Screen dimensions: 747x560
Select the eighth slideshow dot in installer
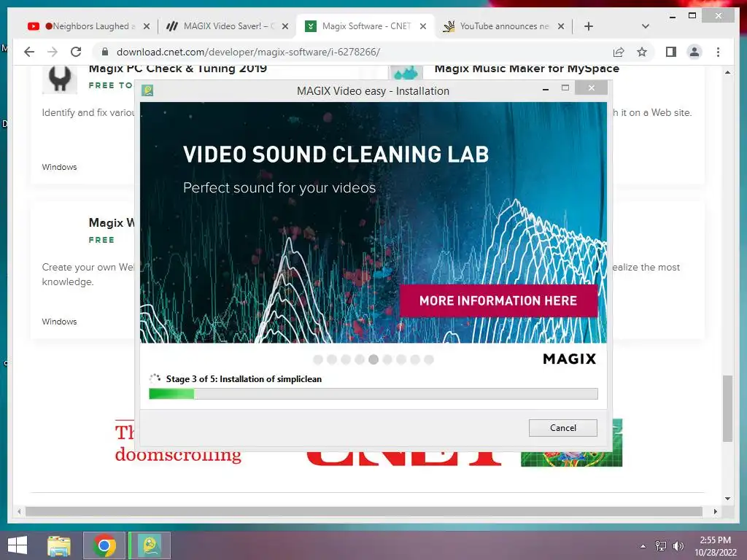pyautogui.click(x=415, y=359)
